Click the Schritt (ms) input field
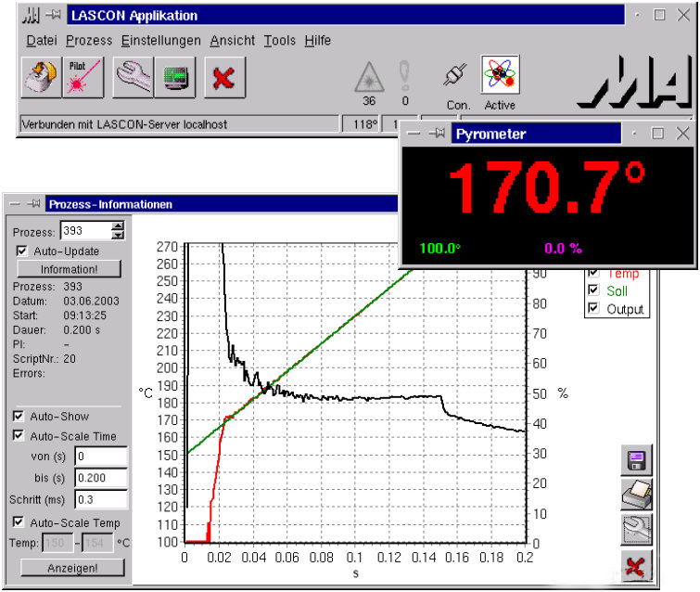700x592 pixels. 100,499
